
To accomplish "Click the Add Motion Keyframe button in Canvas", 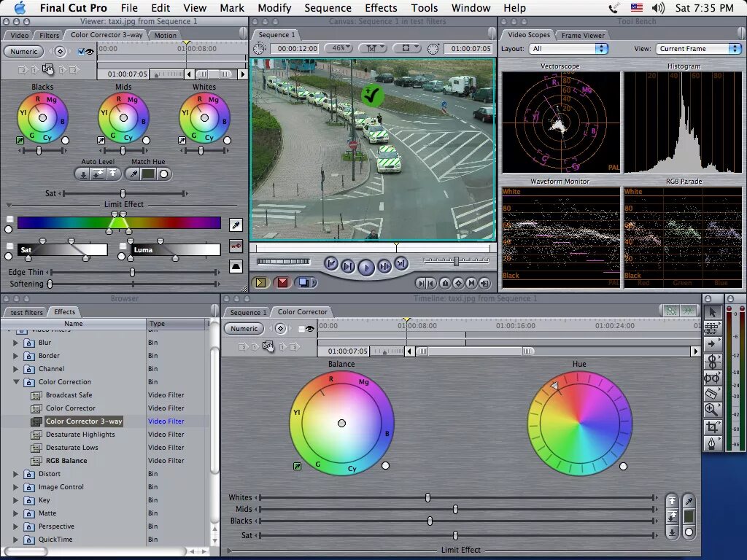I will click(x=458, y=284).
